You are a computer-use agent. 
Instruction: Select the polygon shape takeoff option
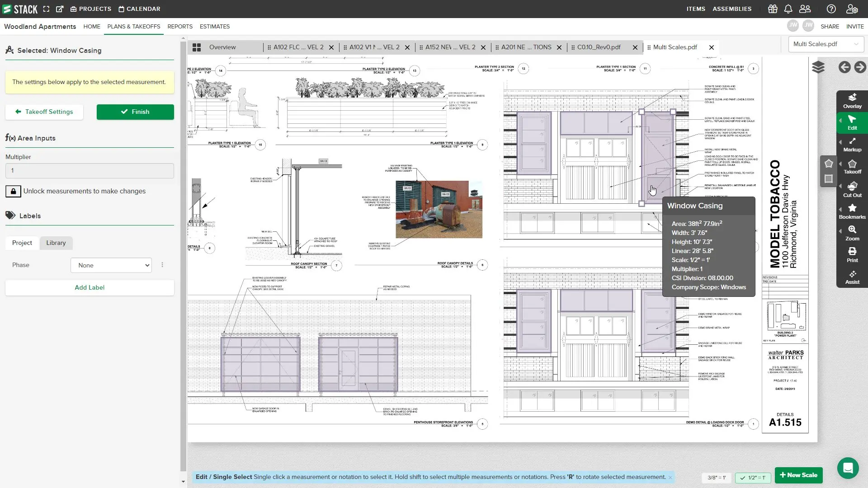[828, 164]
